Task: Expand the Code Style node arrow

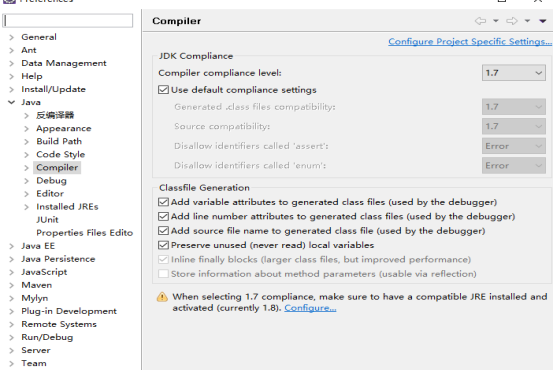Action: tap(26, 155)
